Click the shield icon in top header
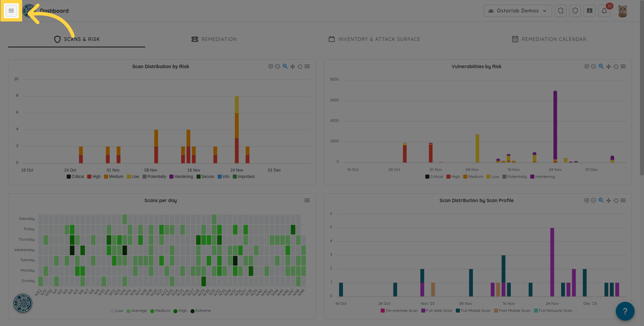Viewport: 644px width, 326px height. pos(575,11)
